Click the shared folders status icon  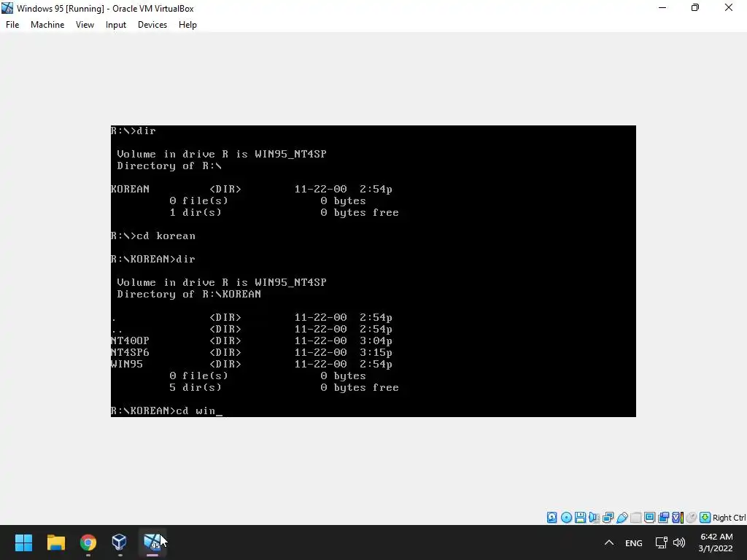[635, 518]
